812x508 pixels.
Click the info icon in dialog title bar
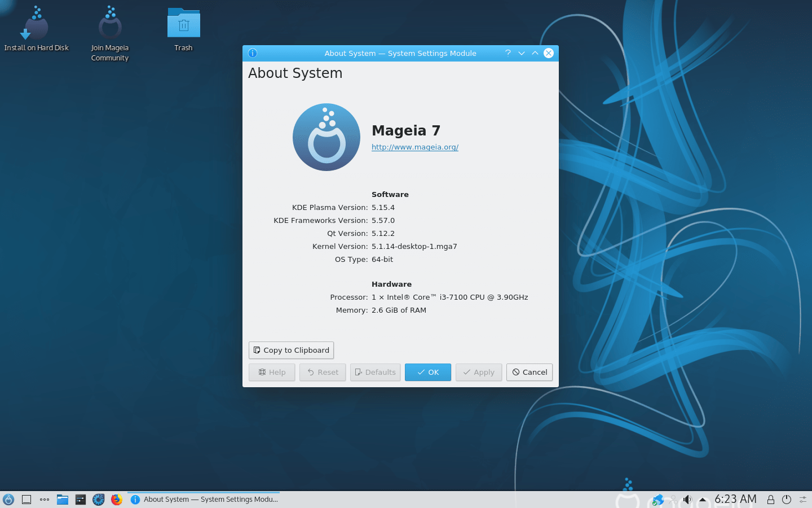click(253, 53)
